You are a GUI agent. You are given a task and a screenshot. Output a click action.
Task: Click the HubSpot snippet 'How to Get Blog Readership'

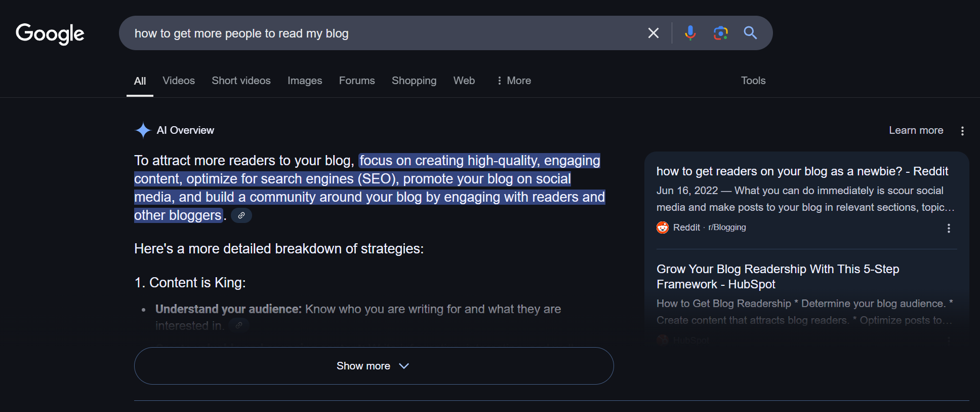click(805, 312)
